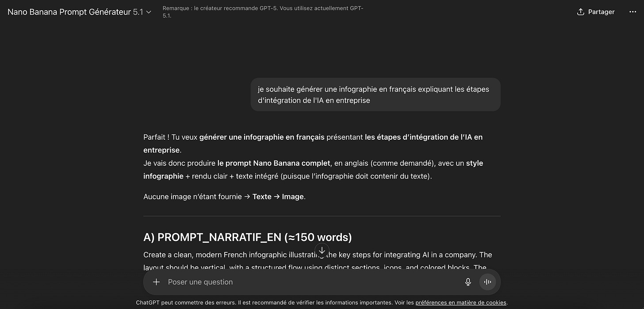Click the prompt text starting Create a clean, modern
644x309 pixels.
pos(318,261)
